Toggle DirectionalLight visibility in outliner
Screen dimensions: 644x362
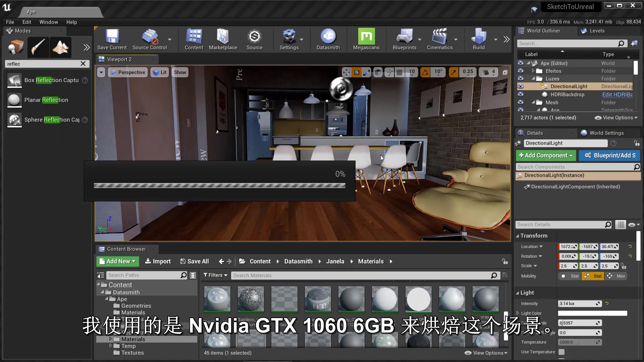pos(520,86)
